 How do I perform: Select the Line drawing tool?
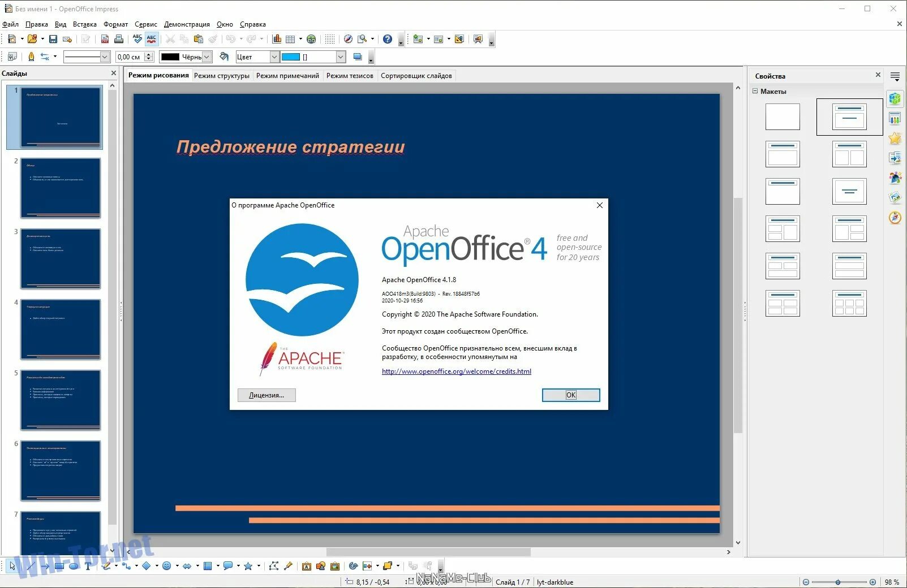click(x=31, y=565)
